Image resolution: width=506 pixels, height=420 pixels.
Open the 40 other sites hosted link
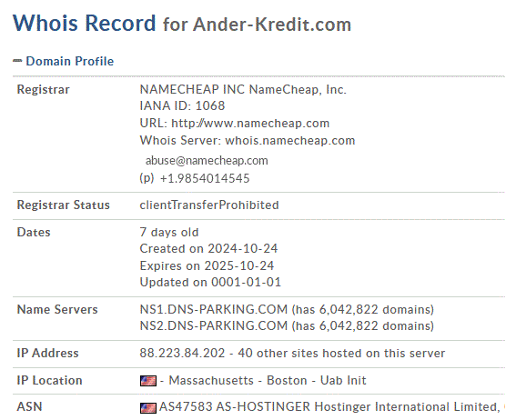[341, 353]
